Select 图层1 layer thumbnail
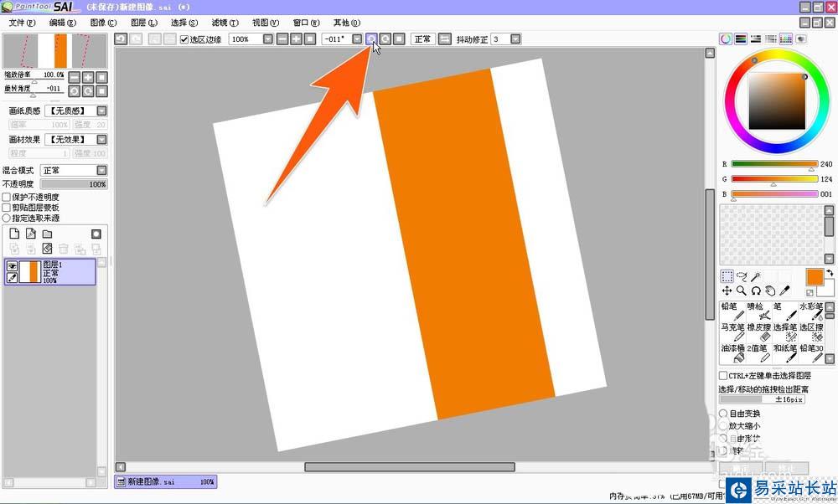The width and height of the screenshot is (838, 504). 30,272
